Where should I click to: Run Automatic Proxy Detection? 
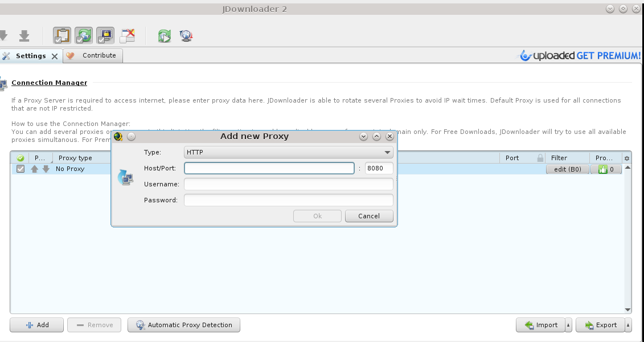pos(183,325)
